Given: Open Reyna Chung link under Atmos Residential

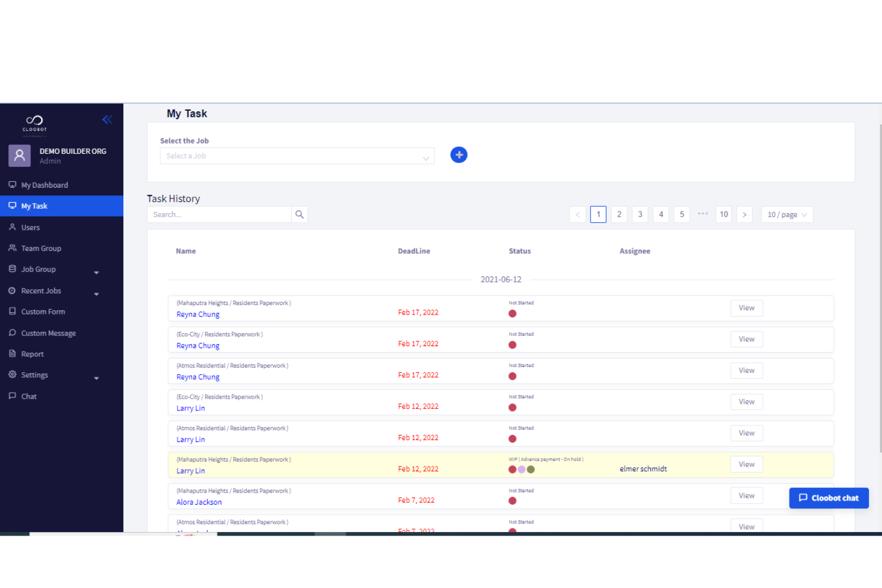Looking at the screenshot, I should [x=198, y=377].
